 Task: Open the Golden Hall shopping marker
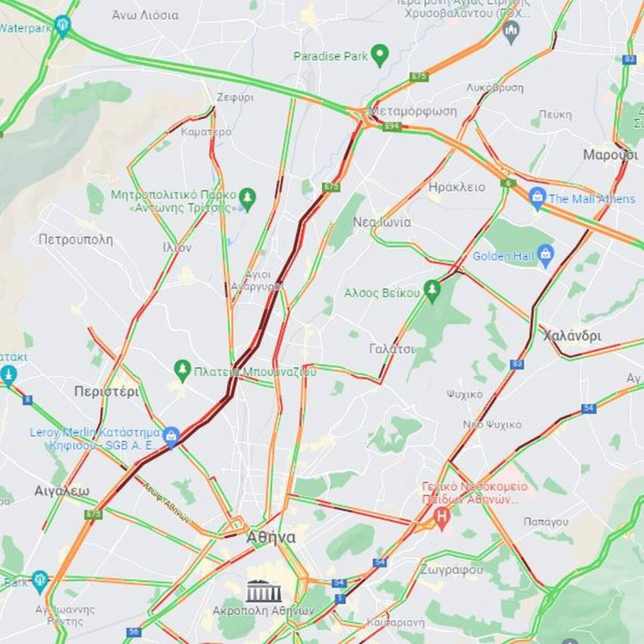[x=545, y=256]
